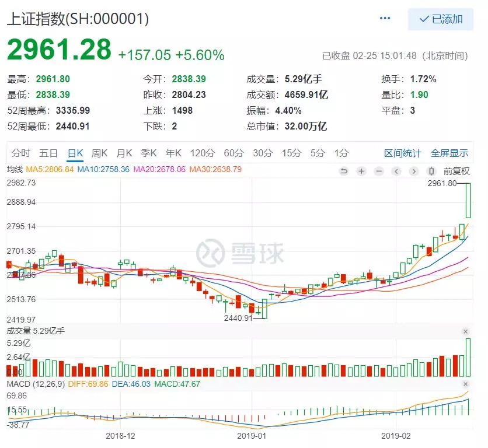Click the 2019-02 date axis label

pyautogui.click(x=396, y=436)
